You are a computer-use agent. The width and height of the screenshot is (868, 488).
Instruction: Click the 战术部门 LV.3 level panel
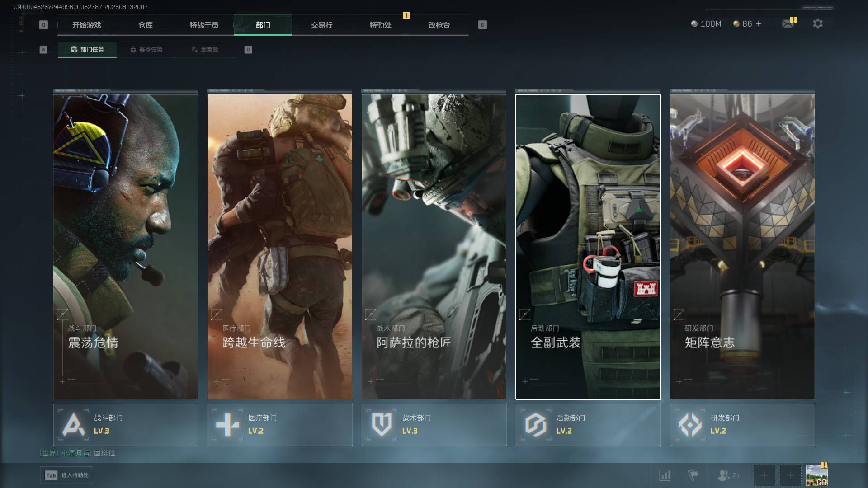434,425
